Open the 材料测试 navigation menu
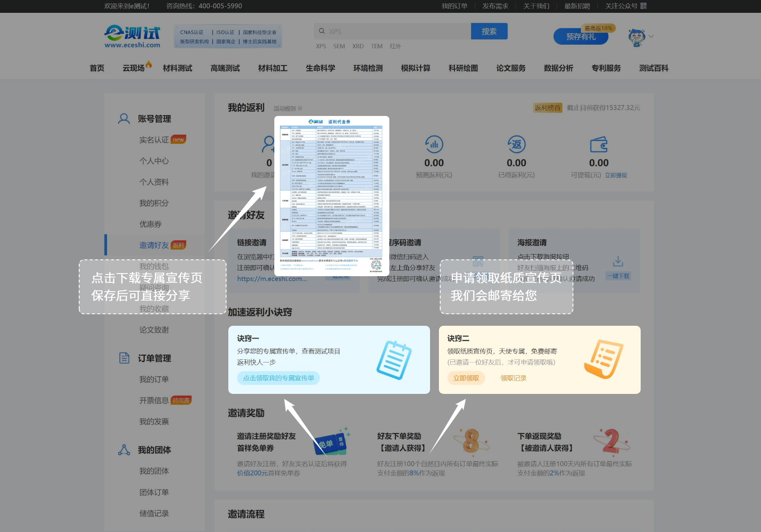Viewport: 761px width, 532px height. coord(177,68)
